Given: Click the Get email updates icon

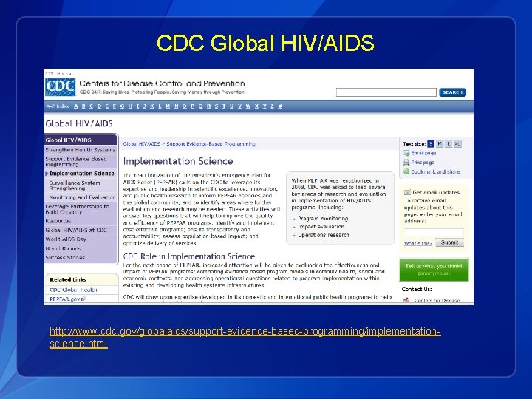Looking at the screenshot, I should 407,192.
